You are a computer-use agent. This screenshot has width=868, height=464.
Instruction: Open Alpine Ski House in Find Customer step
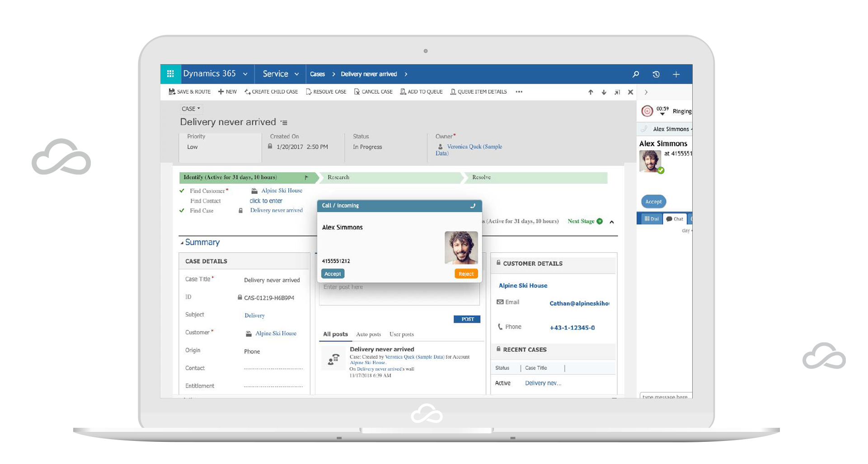(x=282, y=191)
